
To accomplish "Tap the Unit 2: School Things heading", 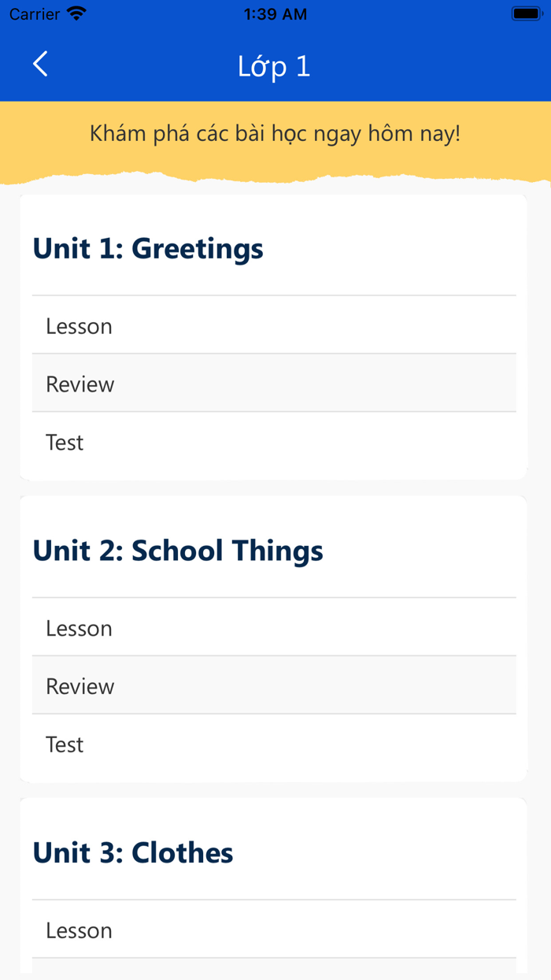I will click(x=178, y=551).
